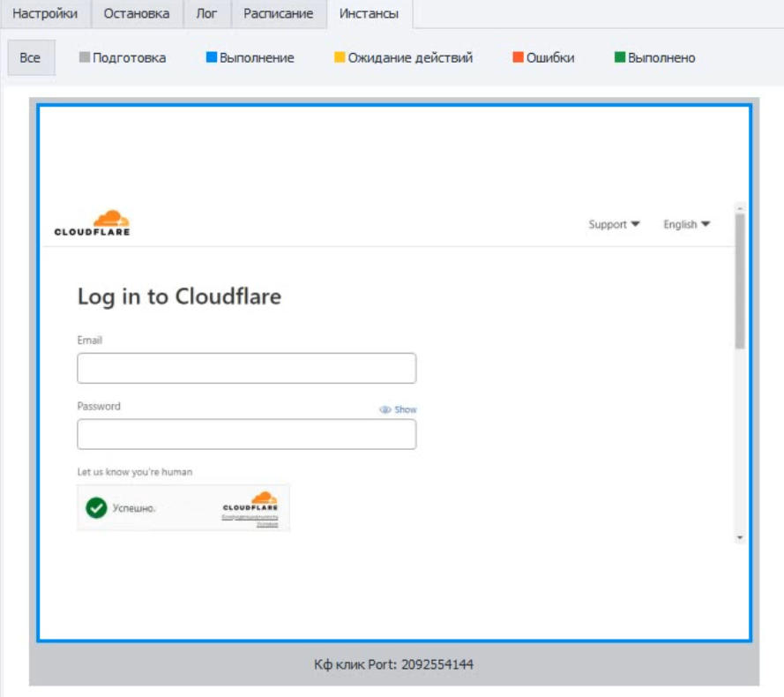The width and height of the screenshot is (784, 697).
Task: Click the red Ошибки color square
Action: pos(518,57)
